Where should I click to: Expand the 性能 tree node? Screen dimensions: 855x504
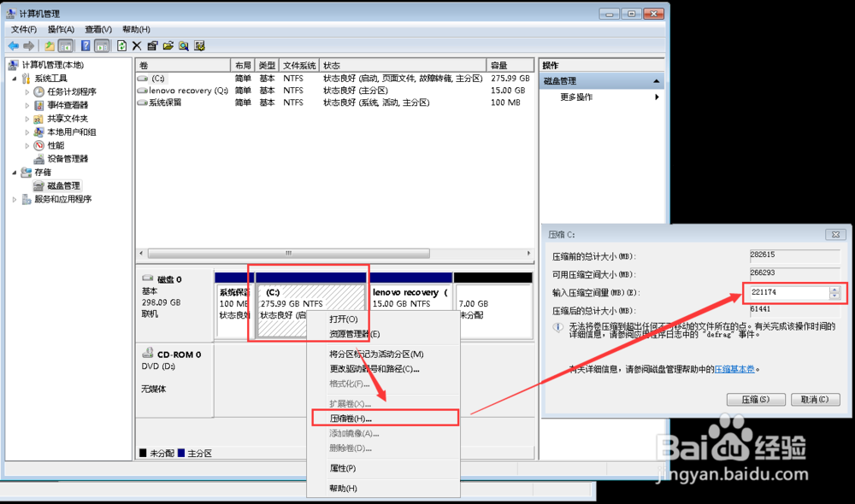(x=27, y=145)
